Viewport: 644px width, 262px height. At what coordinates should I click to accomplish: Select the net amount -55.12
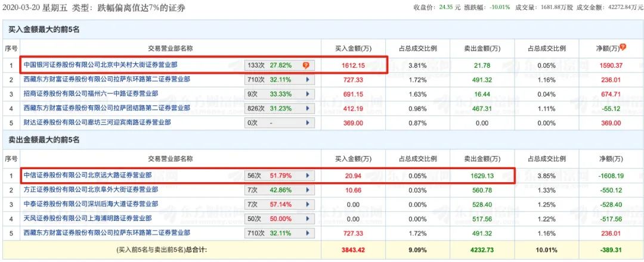tap(611, 108)
